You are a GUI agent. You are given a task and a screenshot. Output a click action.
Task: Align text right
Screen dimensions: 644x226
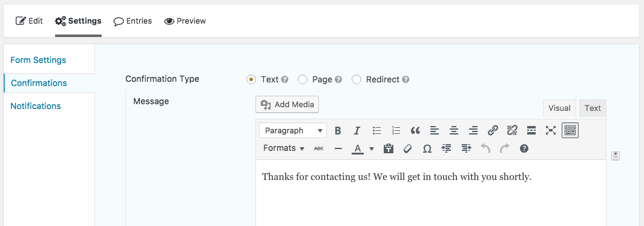(473, 131)
